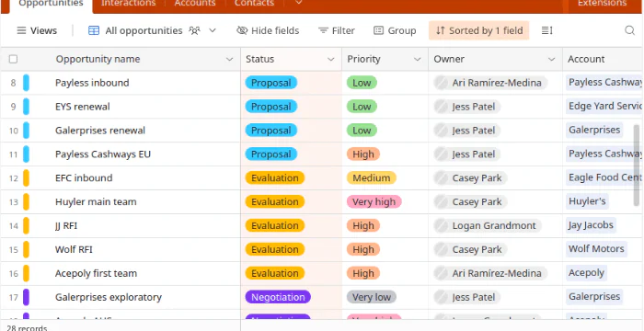The image size is (644, 331).
Task: Click the Proposal status in row 9
Action: [x=271, y=107]
